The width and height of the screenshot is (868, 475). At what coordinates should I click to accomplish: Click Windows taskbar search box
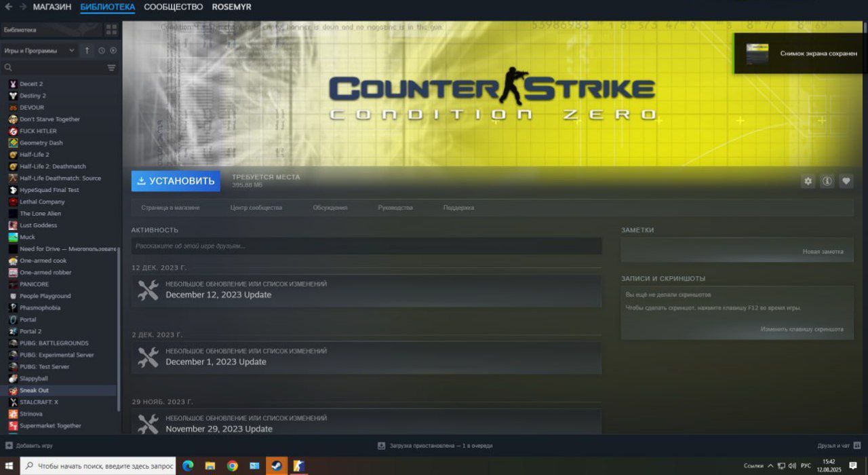[98, 465]
